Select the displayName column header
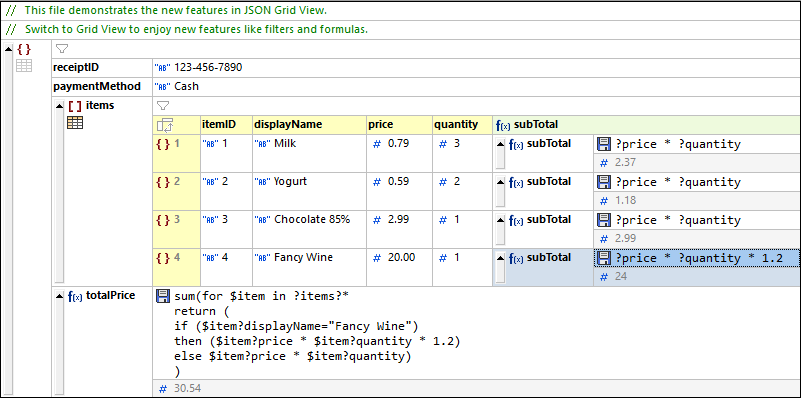The height and width of the screenshot is (398, 801). pos(309,124)
